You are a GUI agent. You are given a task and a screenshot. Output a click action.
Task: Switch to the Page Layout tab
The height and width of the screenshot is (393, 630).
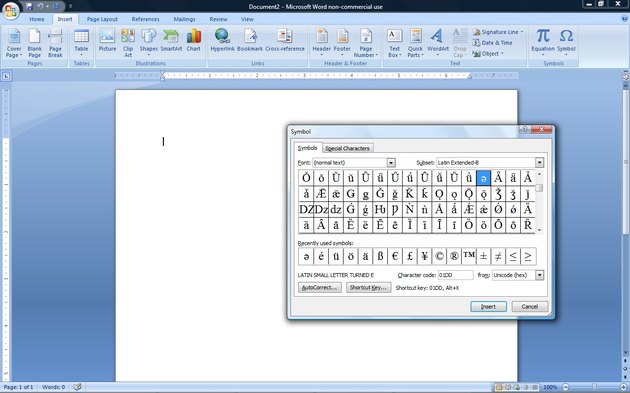pos(102,19)
